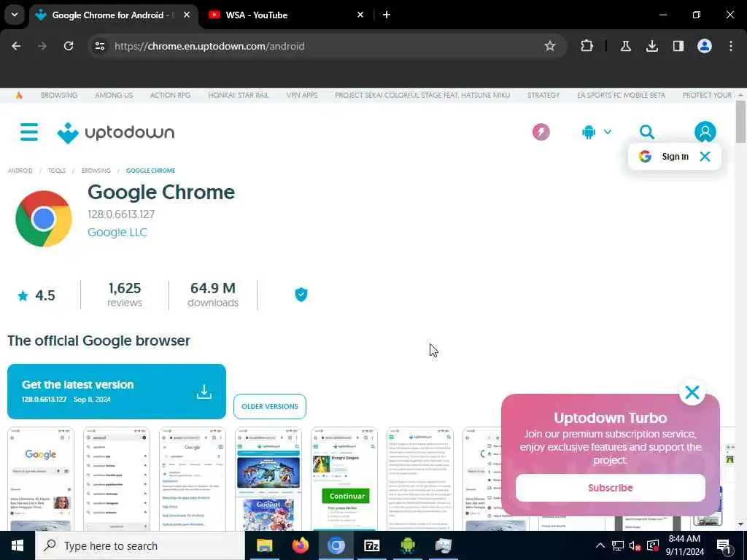Subscribe to Uptodown Turbo
747x560 pixels.
coord(611,488)
